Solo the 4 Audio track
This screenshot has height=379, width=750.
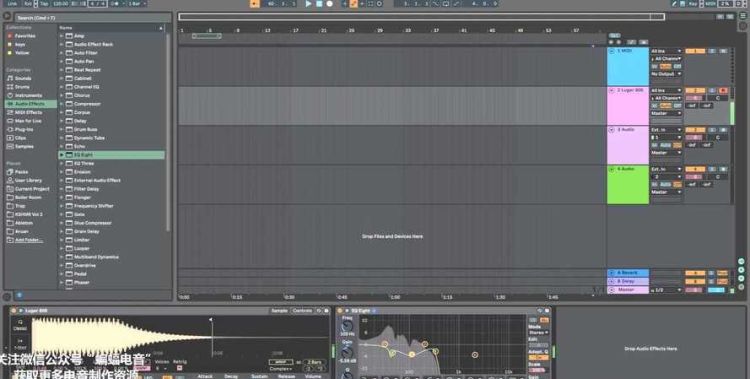tap(712, 169)
